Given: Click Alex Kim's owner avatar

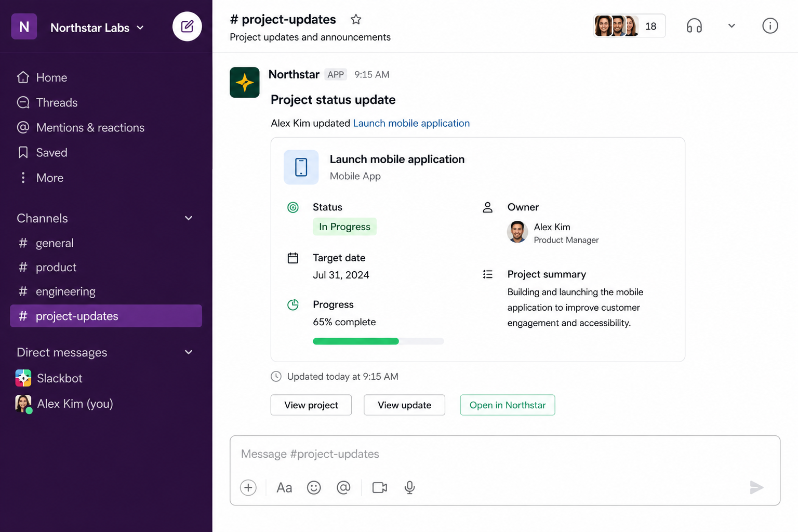Looking at the screenshot, I should pos(517,232).
